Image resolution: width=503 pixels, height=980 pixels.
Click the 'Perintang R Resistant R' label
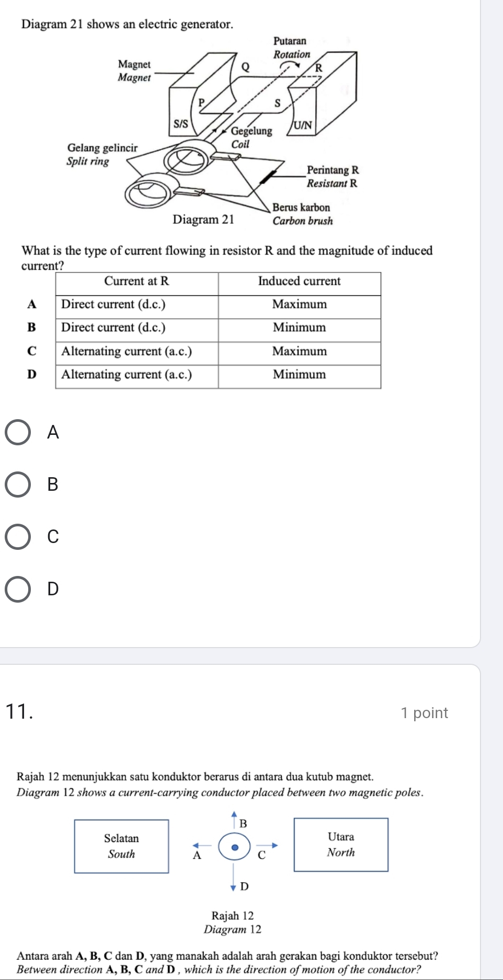(333, 177)
